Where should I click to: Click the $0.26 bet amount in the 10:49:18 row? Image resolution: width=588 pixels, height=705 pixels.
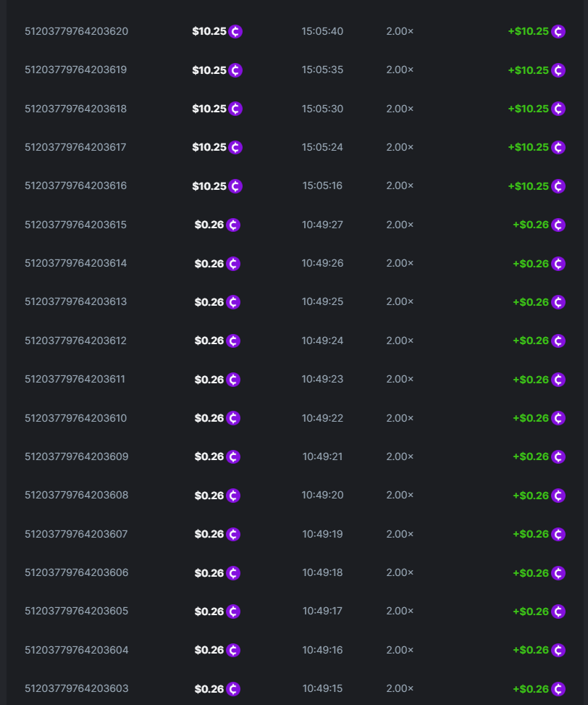tap(209, 573)
